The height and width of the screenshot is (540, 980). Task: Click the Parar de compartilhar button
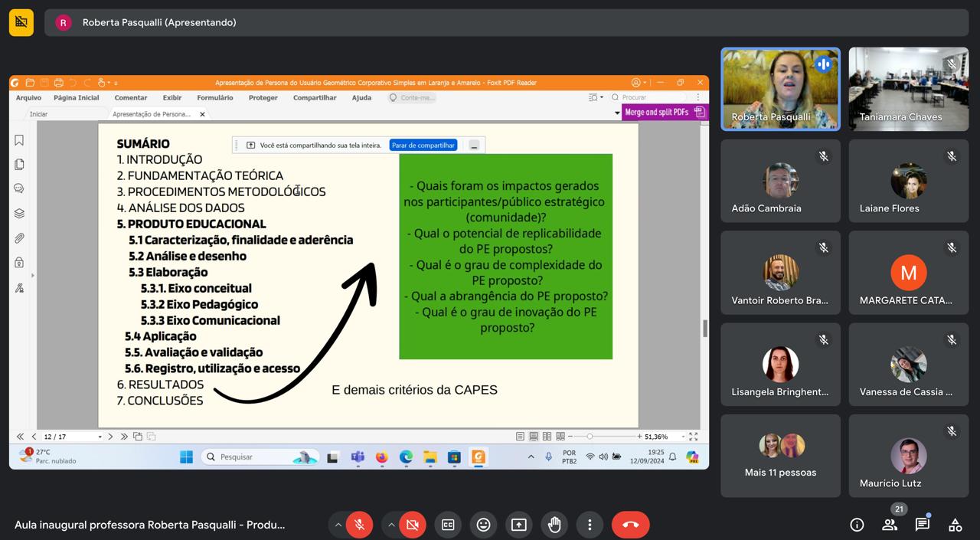click(423, 145)
